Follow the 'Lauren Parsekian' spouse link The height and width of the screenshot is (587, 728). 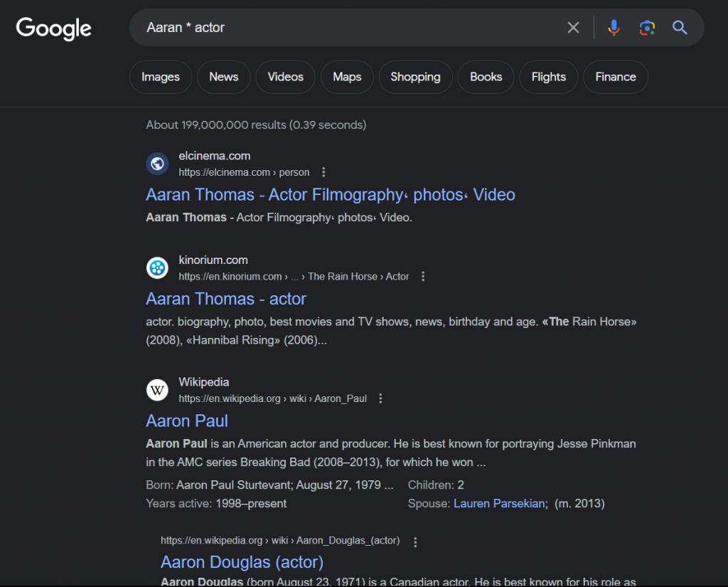[499, 504]
